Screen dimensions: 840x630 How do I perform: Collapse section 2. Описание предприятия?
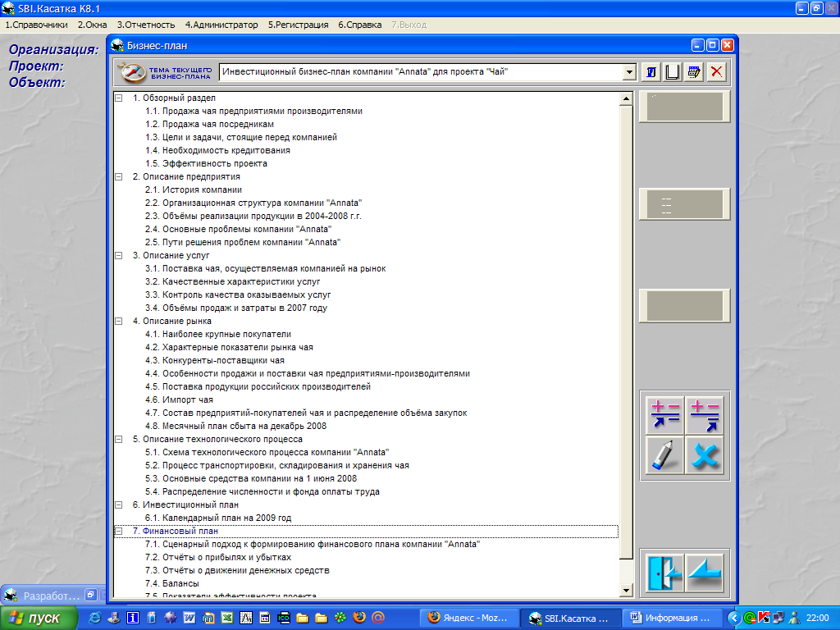(119, 177)
